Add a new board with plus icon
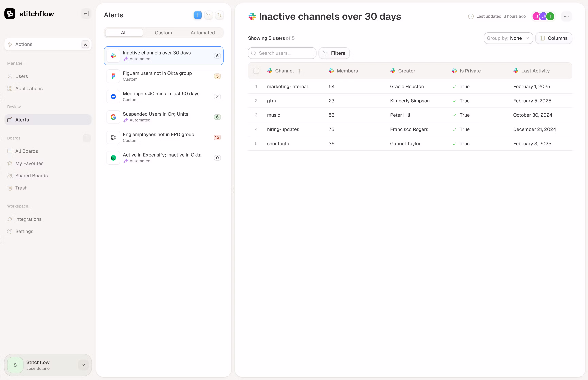This screenshot has width=588, height=380. click(x=87, y=138)
